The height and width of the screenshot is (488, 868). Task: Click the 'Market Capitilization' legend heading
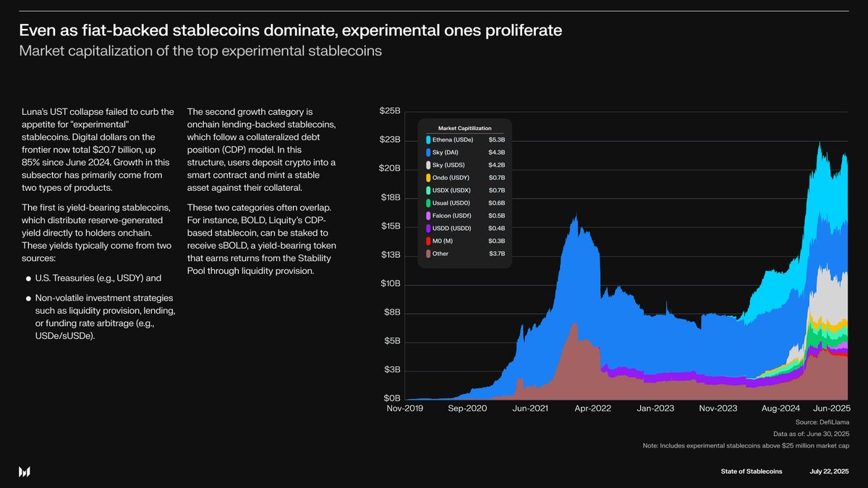[465, 128]
